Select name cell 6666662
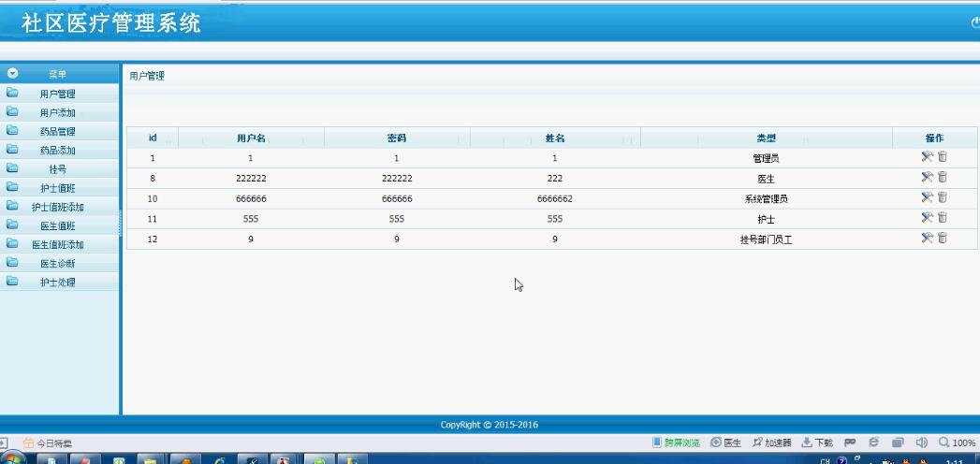This screenshot has height=464, width=980. (555, 198)
